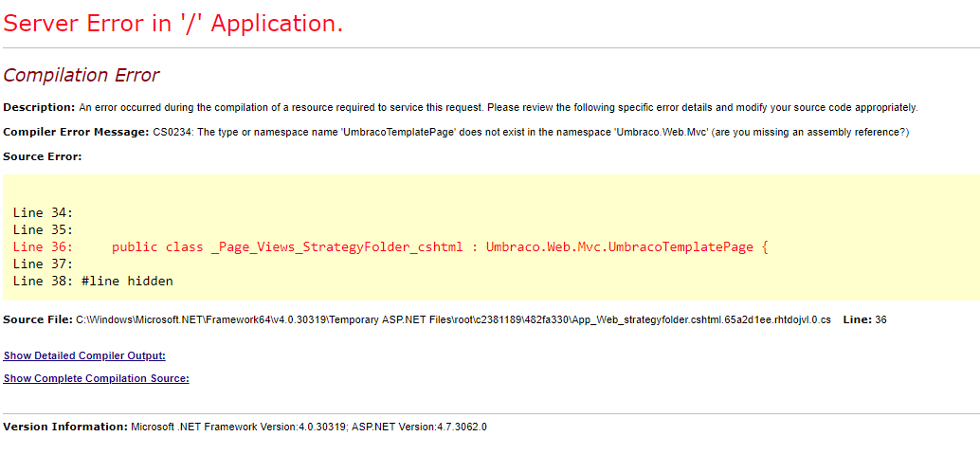Click the 'Server Error in '/' Application.' heading
Image resolution: width=980 pixels, height=473 pixels.
[173, 23]
